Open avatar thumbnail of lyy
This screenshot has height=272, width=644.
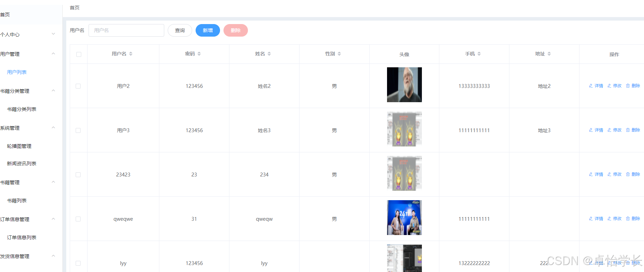point(404,258)
